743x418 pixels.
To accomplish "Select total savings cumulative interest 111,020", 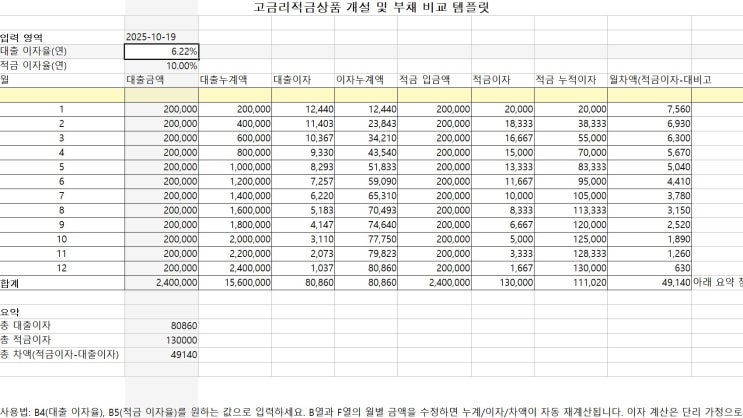I will (571, 283).
